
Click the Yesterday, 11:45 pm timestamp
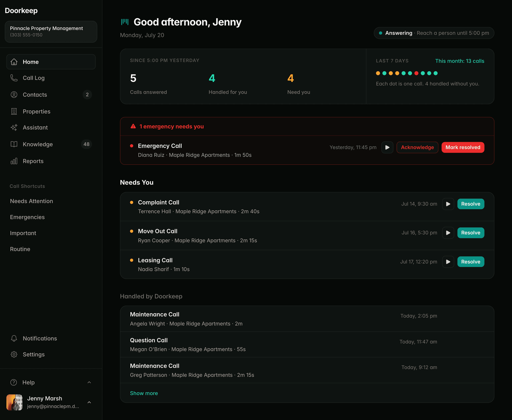point(353,147)
